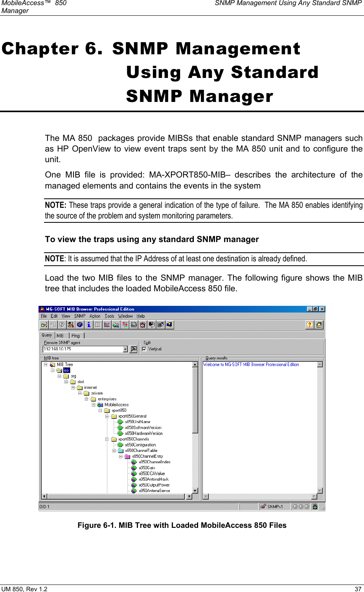Open the Window menu

pyautogui.click(x=125, y=316)
